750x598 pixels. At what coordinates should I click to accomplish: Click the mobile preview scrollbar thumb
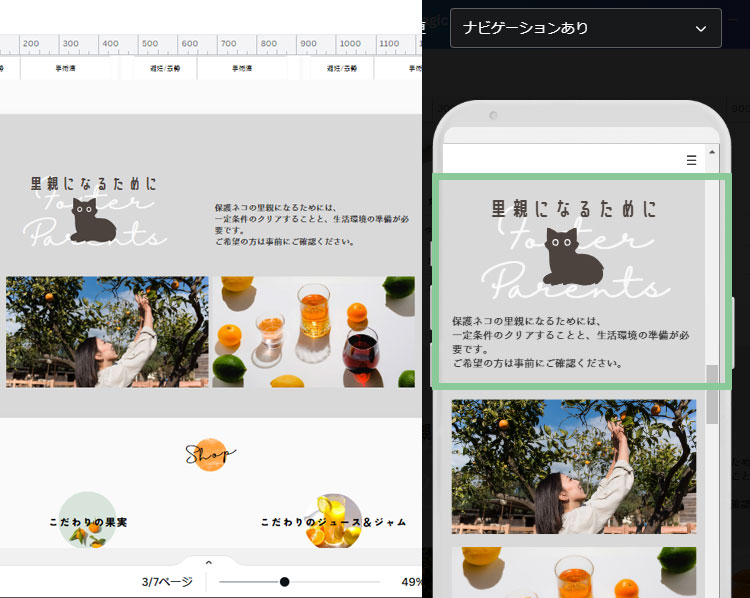[x=712, y=392]
